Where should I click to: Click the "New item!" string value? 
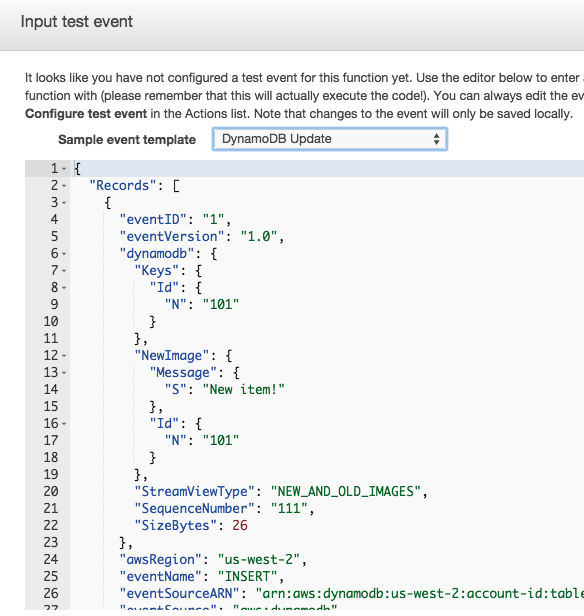pyautogui.click(x=243, y=389)
